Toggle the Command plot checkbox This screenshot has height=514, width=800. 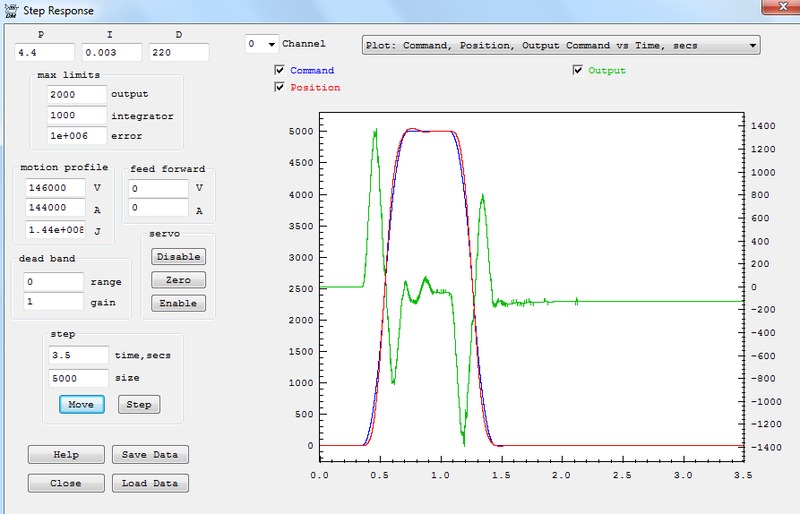(x=279, y=71)
